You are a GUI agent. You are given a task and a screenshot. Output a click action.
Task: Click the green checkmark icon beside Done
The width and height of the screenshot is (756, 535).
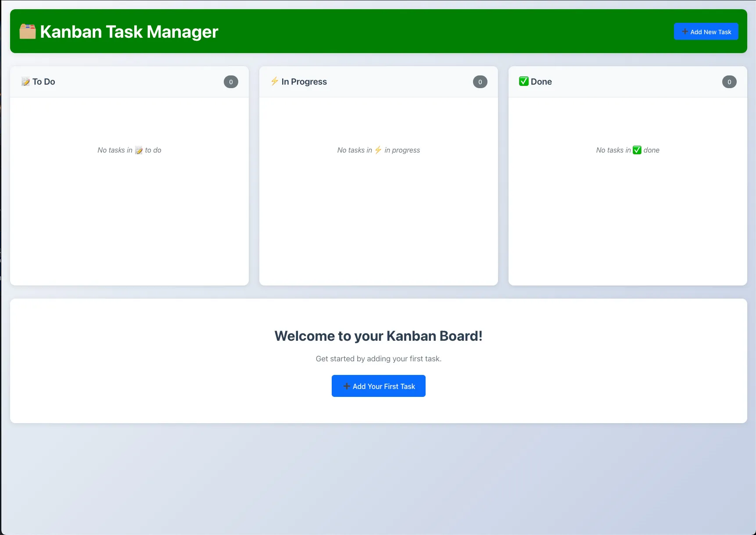click(x=523, y=81)
